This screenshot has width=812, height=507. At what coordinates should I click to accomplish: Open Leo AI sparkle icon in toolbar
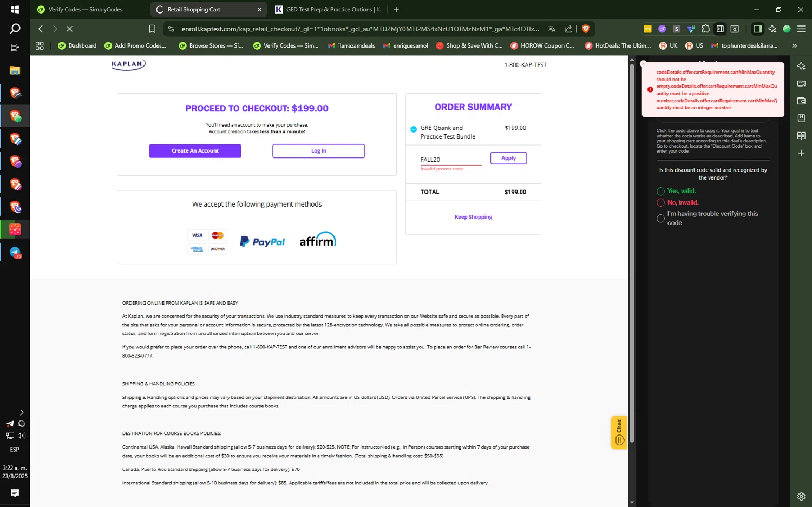(x=772, y=29)
